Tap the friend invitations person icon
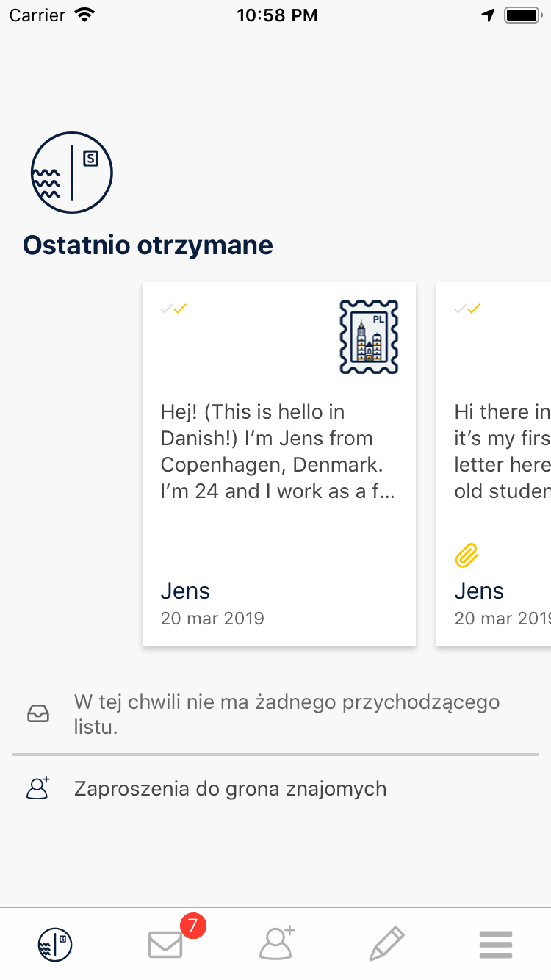The height and width of the screenshot is (980, 551). click(x=38, y=788)
